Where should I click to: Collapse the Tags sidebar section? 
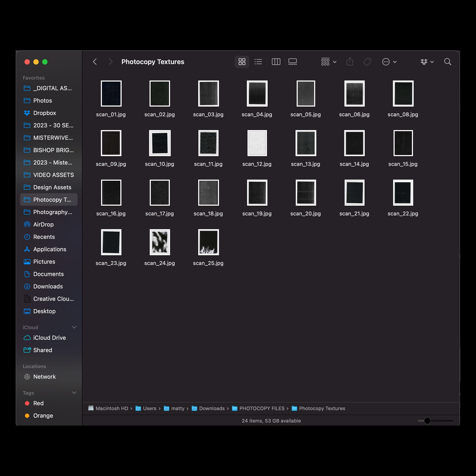click(74, 393)
